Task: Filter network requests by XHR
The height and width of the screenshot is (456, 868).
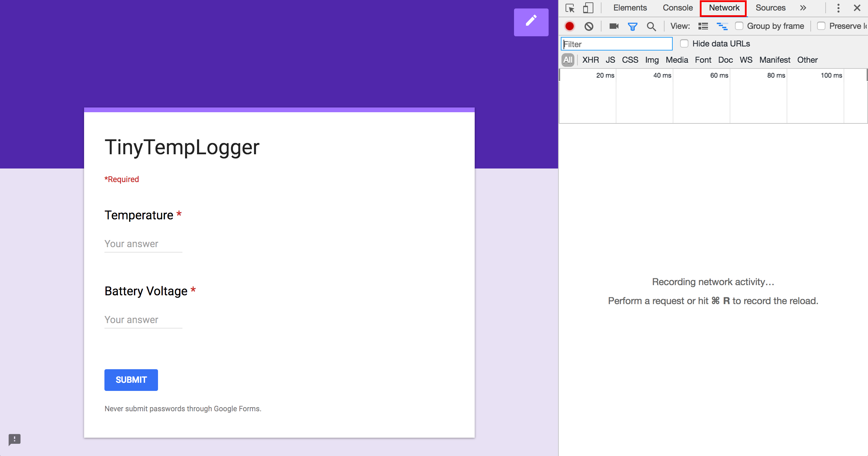Action: (590, 60)
